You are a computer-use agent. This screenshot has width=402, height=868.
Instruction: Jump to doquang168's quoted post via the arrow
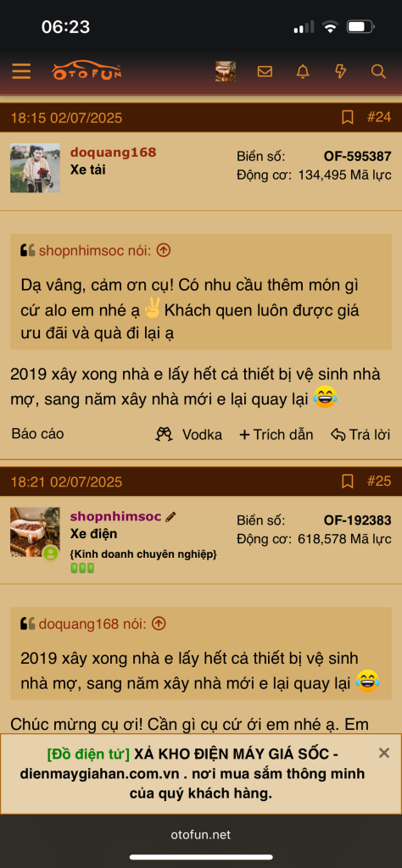click(x=159, y=624)
